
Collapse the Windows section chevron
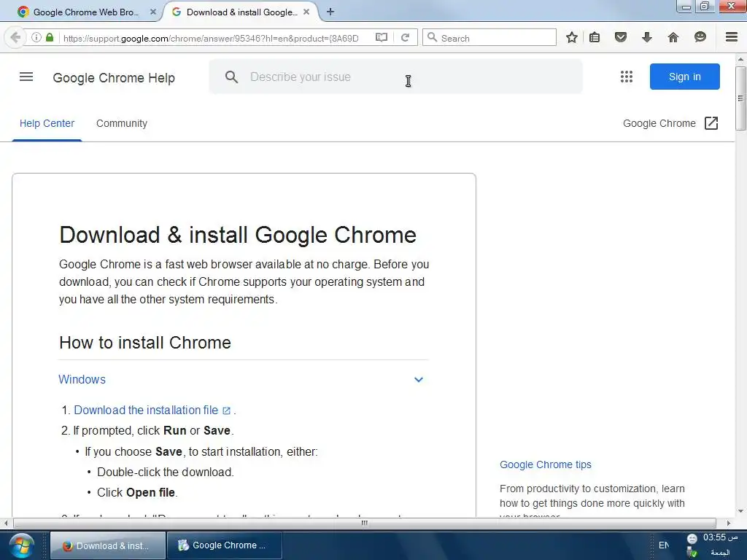[x=418, y=379]
